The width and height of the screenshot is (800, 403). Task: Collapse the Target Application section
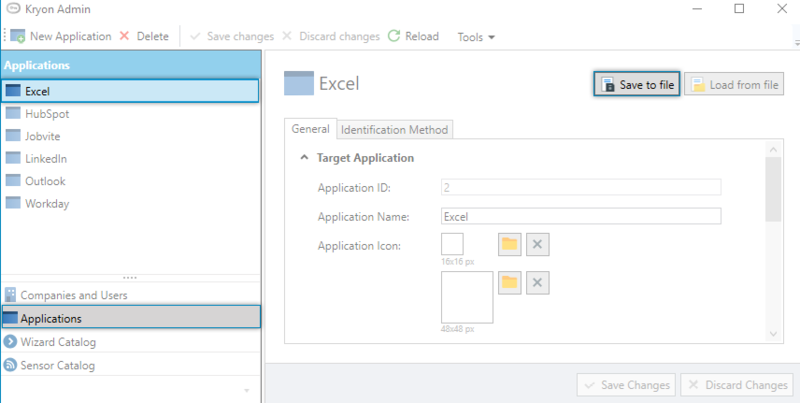(304, 158)
